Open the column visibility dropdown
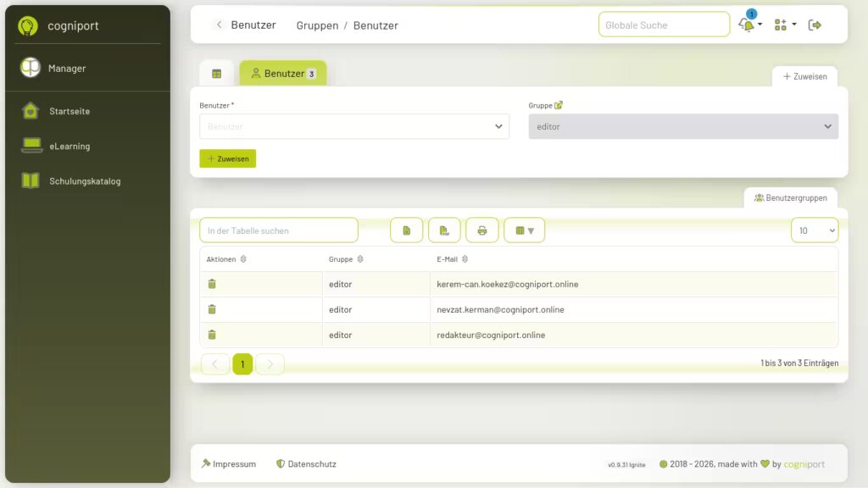Screen dimensions: 868x488 click(x=524, y=230)
